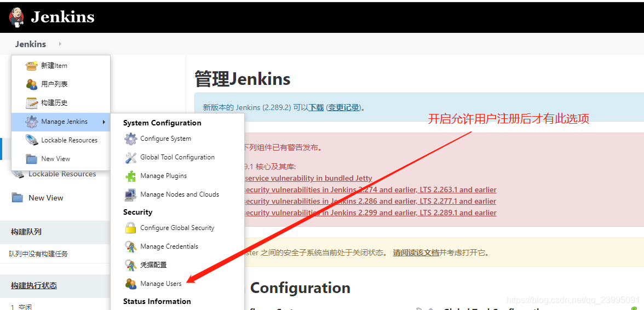Screen dimensions: 644x310
Task: Click the Lockable Resources drive icon in menu
Action: click(x=32, y=140)
